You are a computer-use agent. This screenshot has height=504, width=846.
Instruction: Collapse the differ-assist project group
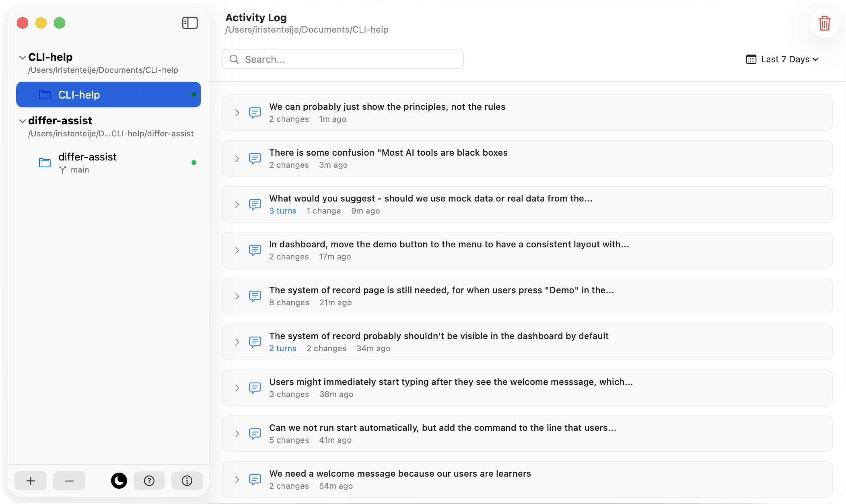pyautogui.click(x=23, y=121)
